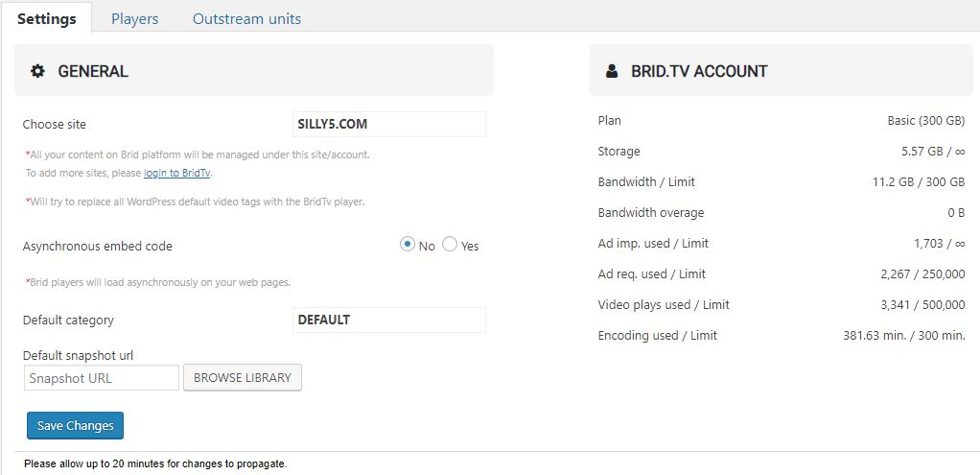Click the user icon beside BRID.TV ACCOUNT
The width and height of the screenshot is (980, 475).
pos(611,71)
